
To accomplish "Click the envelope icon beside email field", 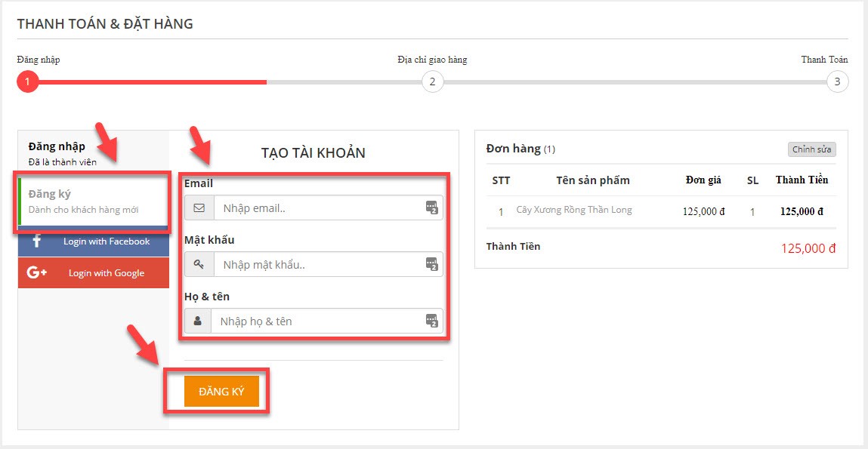I will click(x=199, y=208).
